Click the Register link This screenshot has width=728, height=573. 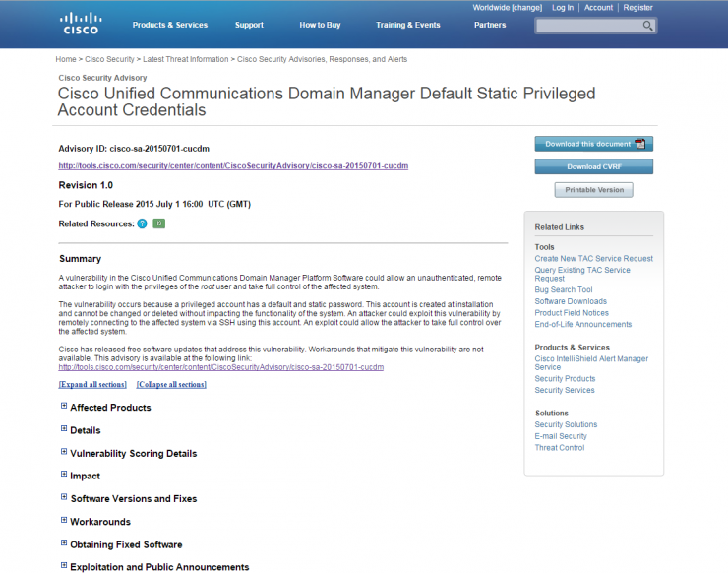[x=637, y=8]
